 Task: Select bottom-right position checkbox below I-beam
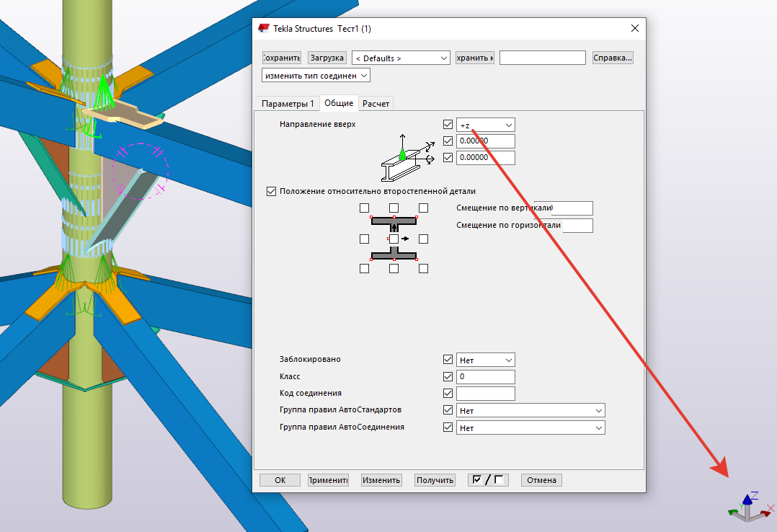click(x=423, y=269)
